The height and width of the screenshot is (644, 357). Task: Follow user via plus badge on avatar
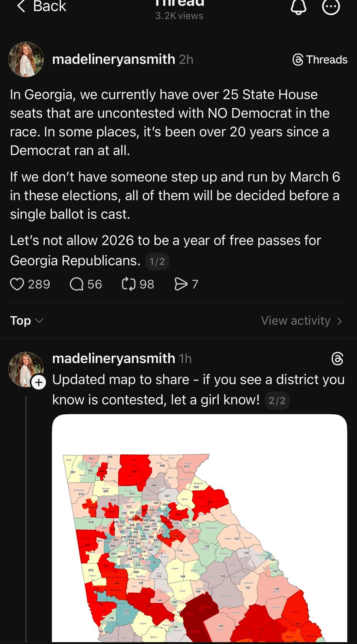[x=39, y=383]
